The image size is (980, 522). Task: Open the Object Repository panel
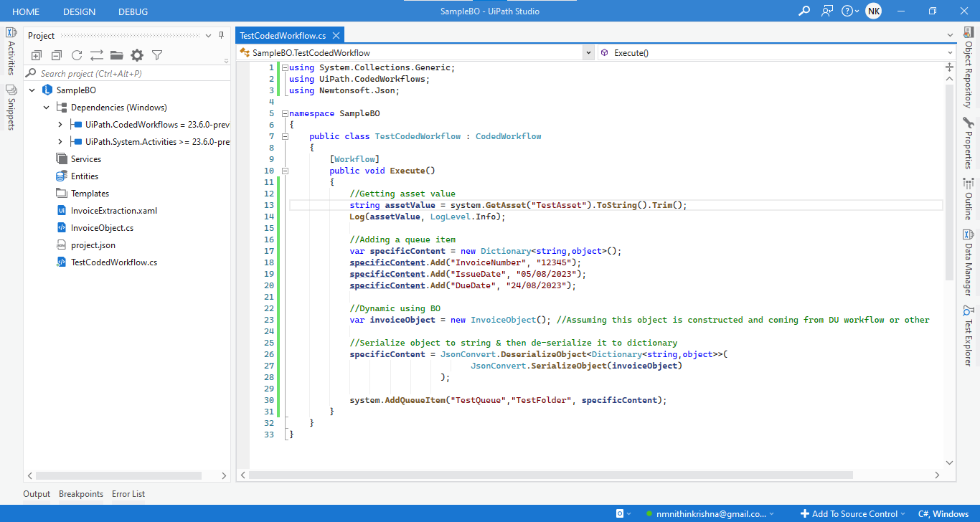(x=968, y=67)
